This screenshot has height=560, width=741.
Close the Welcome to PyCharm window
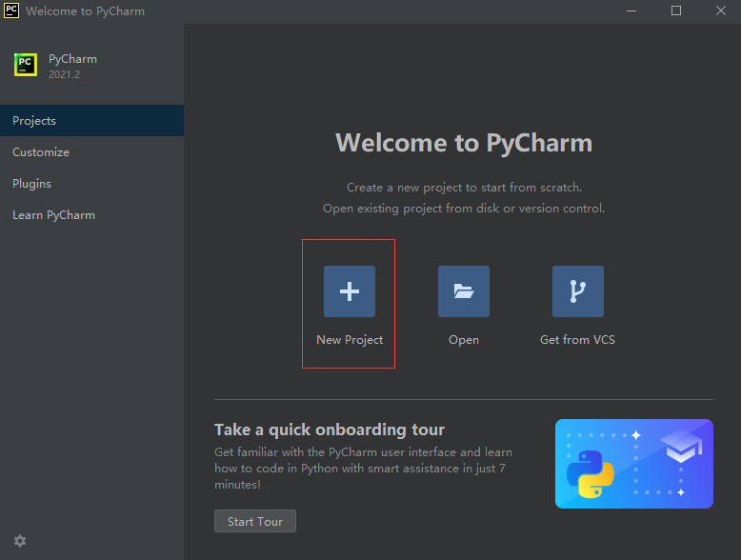720,10
